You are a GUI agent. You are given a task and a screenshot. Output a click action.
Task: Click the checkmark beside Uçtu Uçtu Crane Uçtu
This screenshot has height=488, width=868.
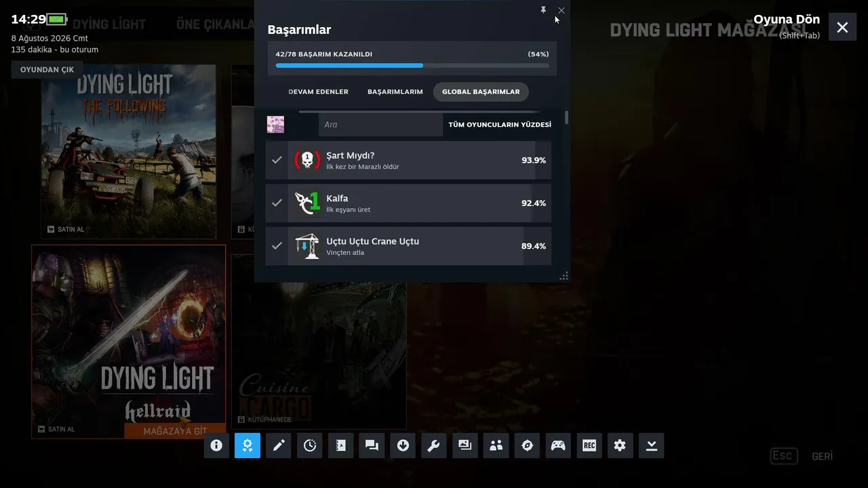277,245
